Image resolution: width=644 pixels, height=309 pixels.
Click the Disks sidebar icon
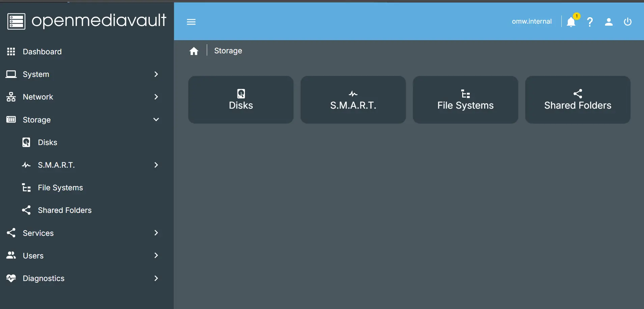point(26,142)
